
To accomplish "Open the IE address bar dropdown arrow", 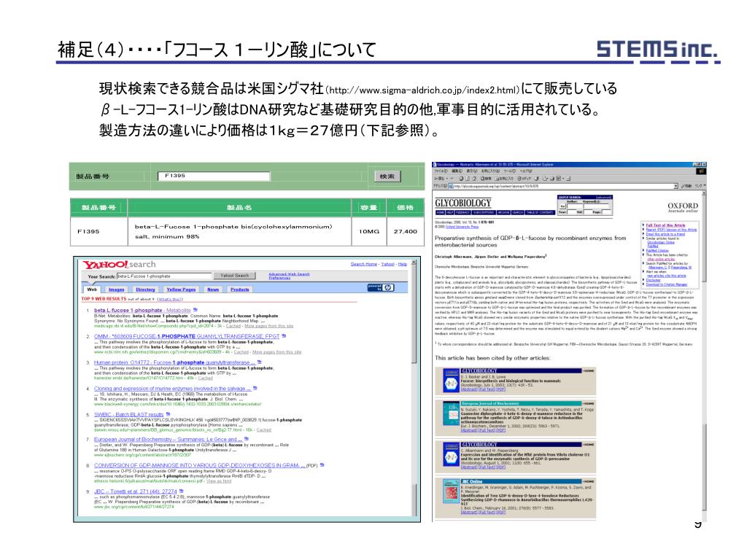I will click(676, 186).
